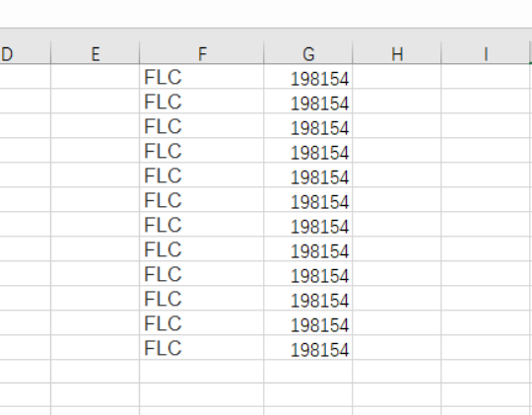Viewport: 532px width, 415px height.
Task: Select empty column I cell in first data row
Action: pyautogui.click(x=486, y=77)
